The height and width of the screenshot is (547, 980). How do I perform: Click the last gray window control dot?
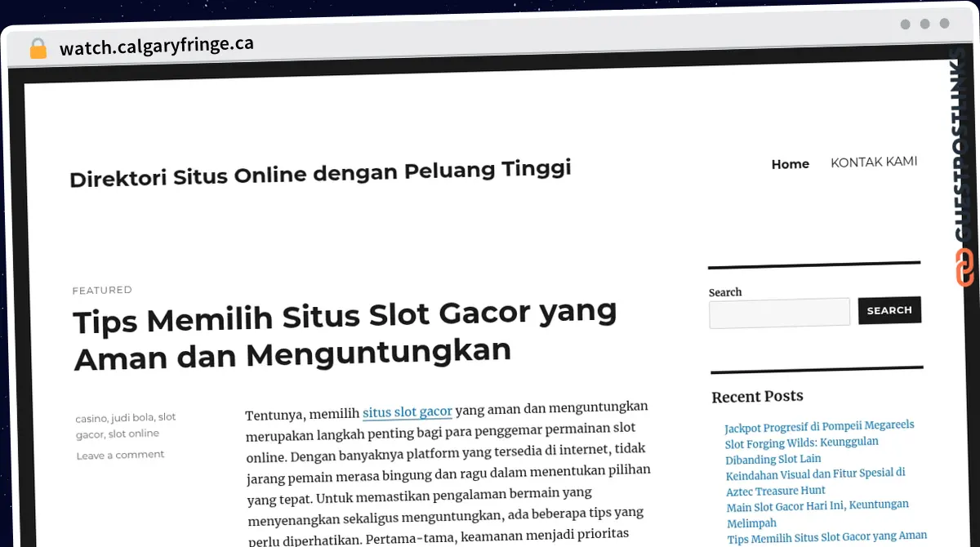(944, 24)
